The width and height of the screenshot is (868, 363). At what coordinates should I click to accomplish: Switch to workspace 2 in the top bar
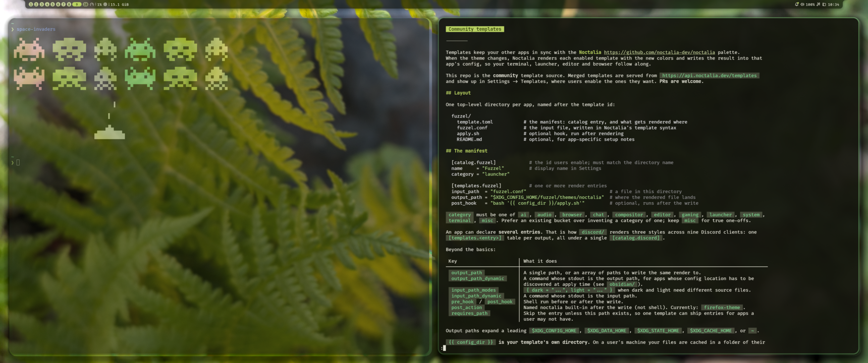(36, 5)
